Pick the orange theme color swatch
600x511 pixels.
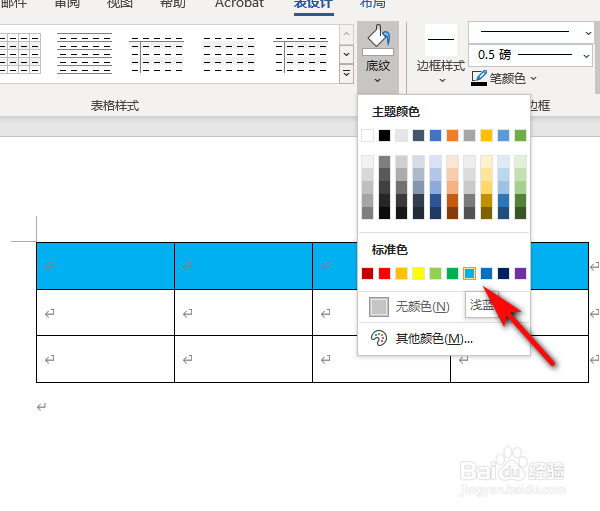(452, 136)
